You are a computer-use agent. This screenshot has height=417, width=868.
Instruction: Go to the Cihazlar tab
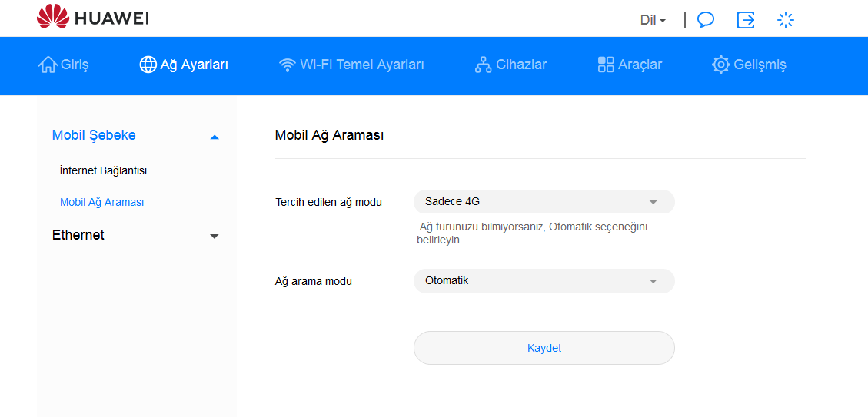[521, 65]
